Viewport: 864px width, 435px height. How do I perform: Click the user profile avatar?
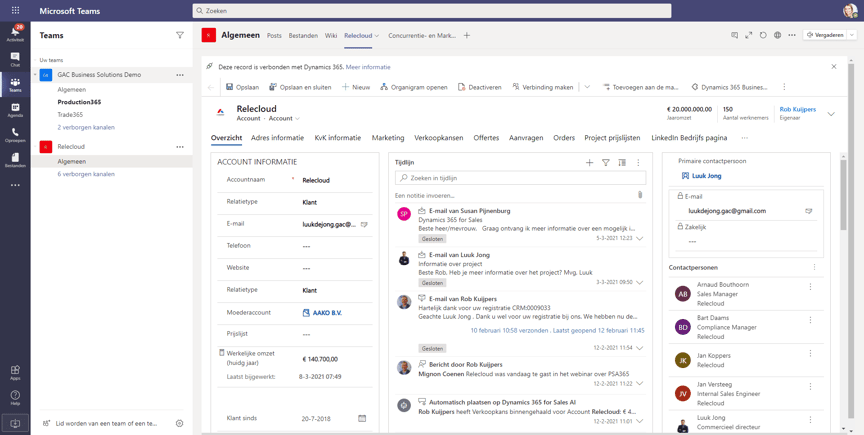tap(850, 10)
